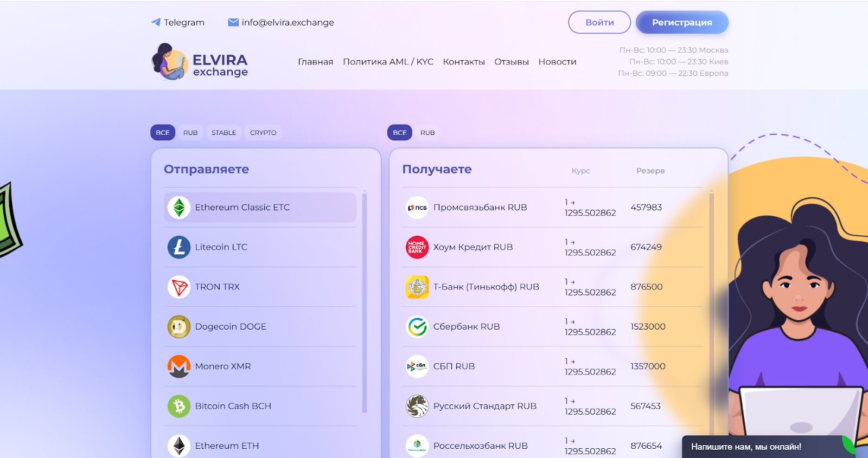This screenshot has height=458, width=868.
Task: Click the Сбербанк reserve value 1523000
Action: 648,327
